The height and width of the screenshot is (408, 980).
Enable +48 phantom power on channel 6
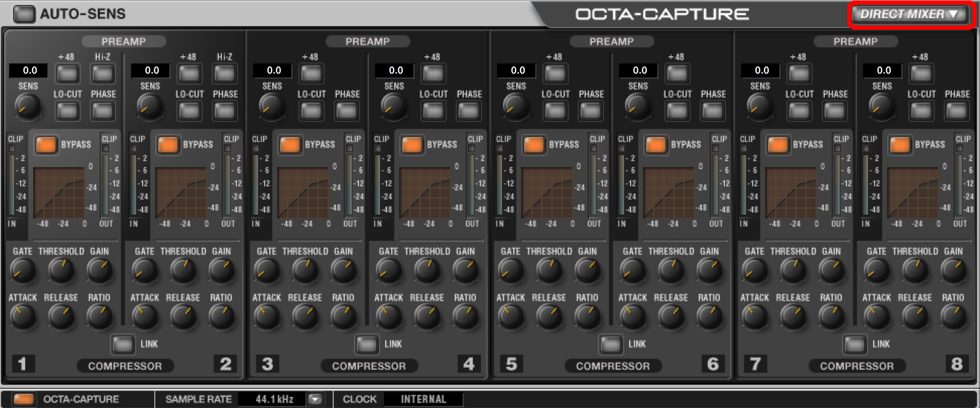pyautogui.click(x=677, y=74)
